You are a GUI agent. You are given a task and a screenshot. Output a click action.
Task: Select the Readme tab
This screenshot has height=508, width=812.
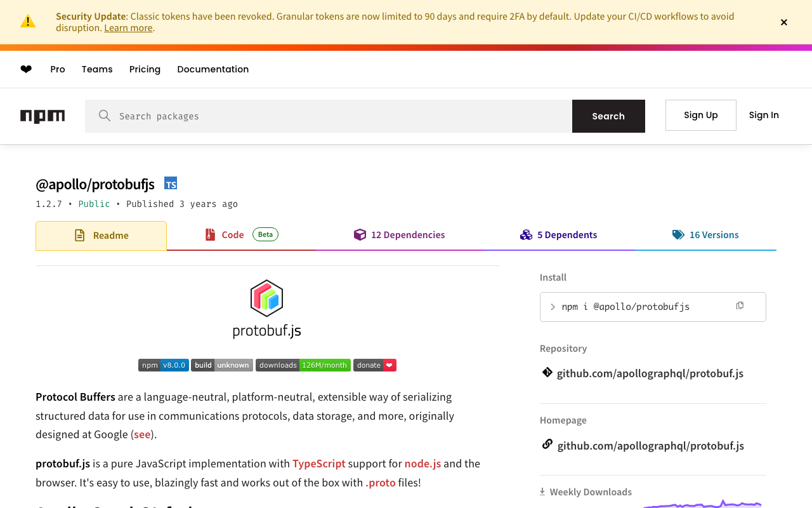tap(101, 236)
